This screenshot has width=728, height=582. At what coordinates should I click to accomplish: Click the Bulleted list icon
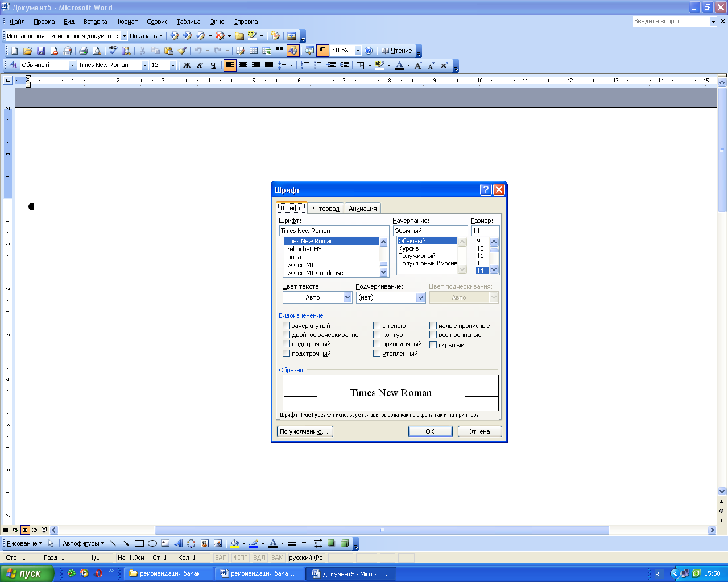(x=318, y=65)
